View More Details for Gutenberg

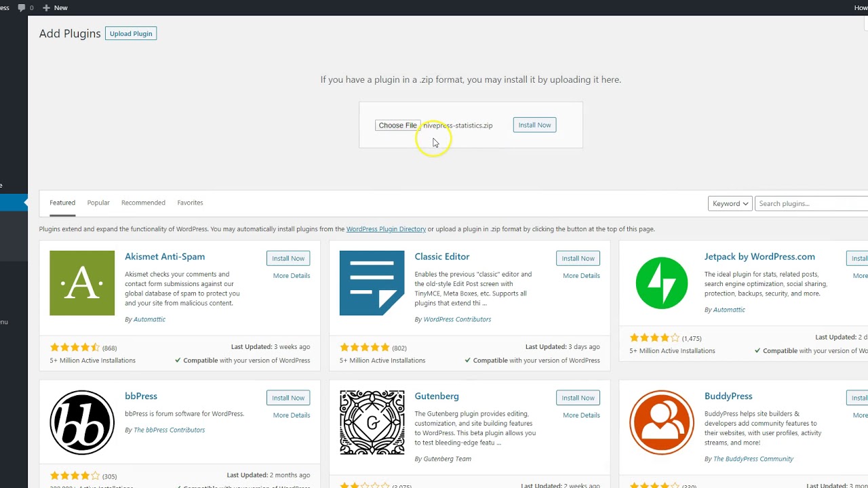click(x=581, y=415)
